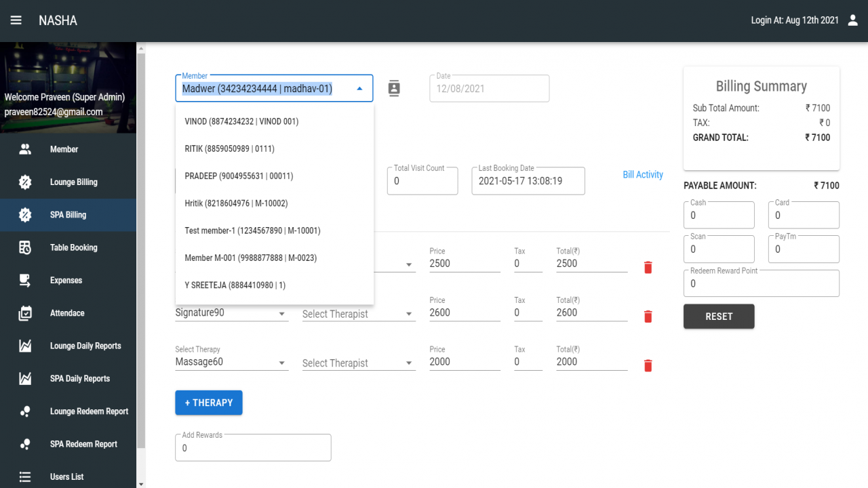Screen dimensions: 868x488
Task: Click the RESET button
Action: [x=719, y=317]
